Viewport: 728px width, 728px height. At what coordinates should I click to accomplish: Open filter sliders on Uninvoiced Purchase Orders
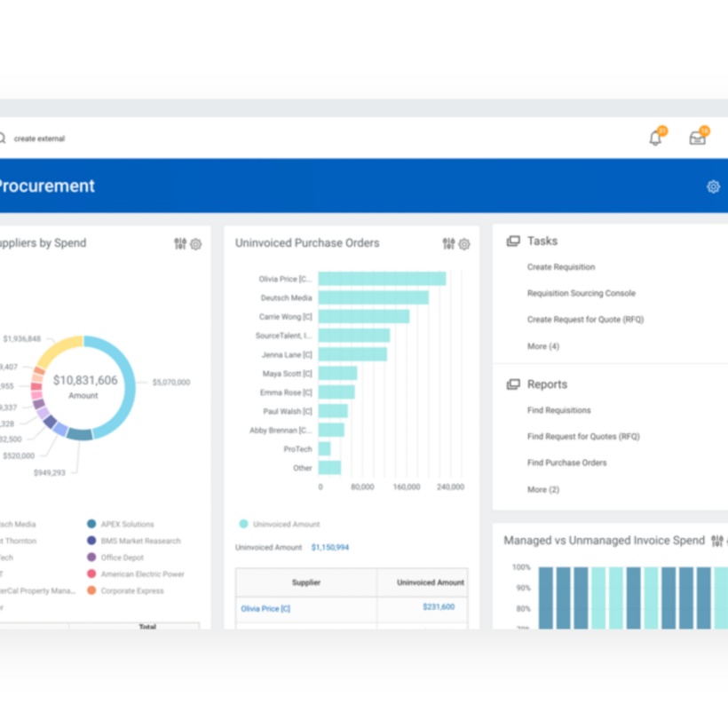coord(448,244)
